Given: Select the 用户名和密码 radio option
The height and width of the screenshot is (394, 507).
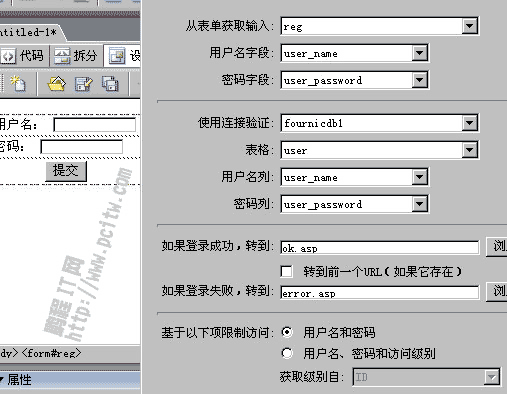Looking at the screenshot, I should click(x=287, y=332).
